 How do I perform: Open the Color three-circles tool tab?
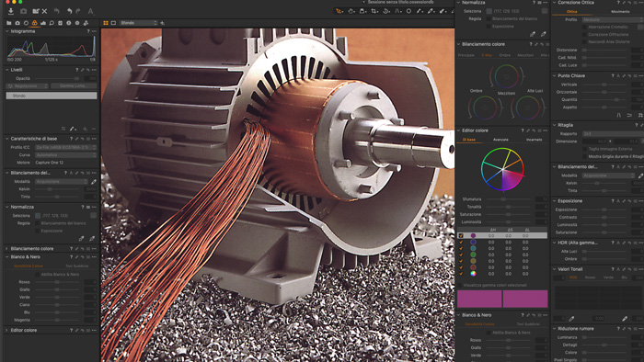coord(35,23)
